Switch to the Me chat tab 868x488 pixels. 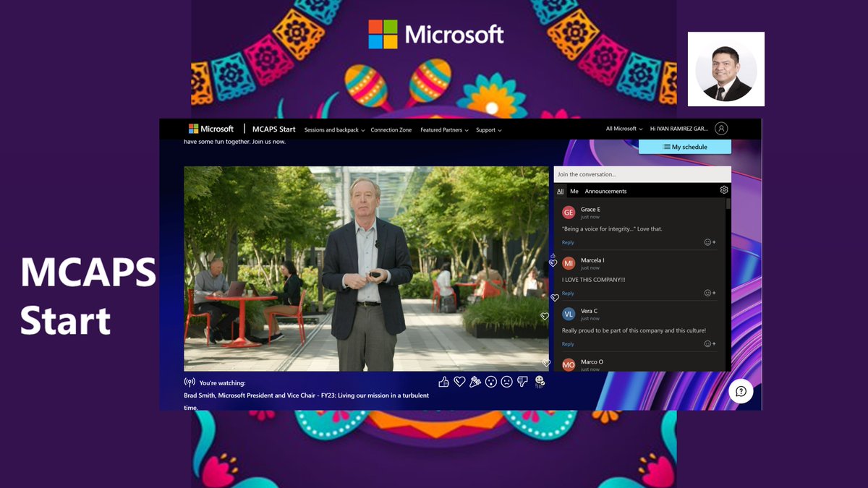[574, 192]
